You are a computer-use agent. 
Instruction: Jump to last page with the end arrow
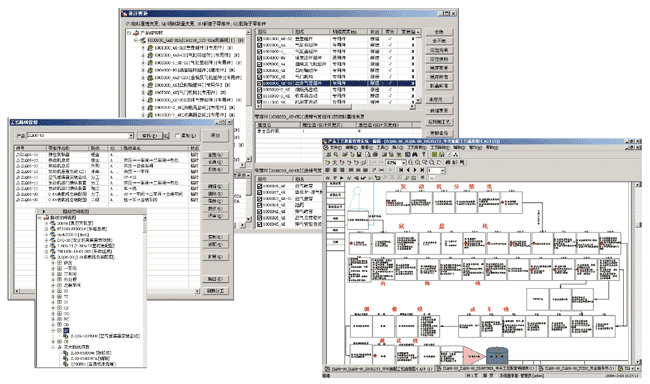(x=422, y=170)
